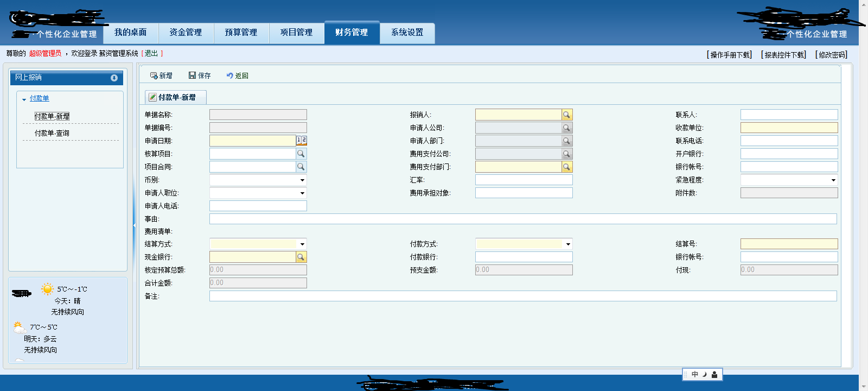Click the 付款单 tree link

(40, 98)
